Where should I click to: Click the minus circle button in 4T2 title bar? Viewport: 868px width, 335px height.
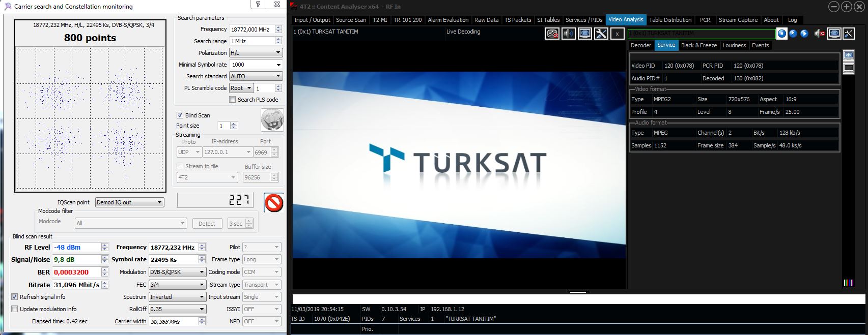pyautogui.click(x=834, y=7)
